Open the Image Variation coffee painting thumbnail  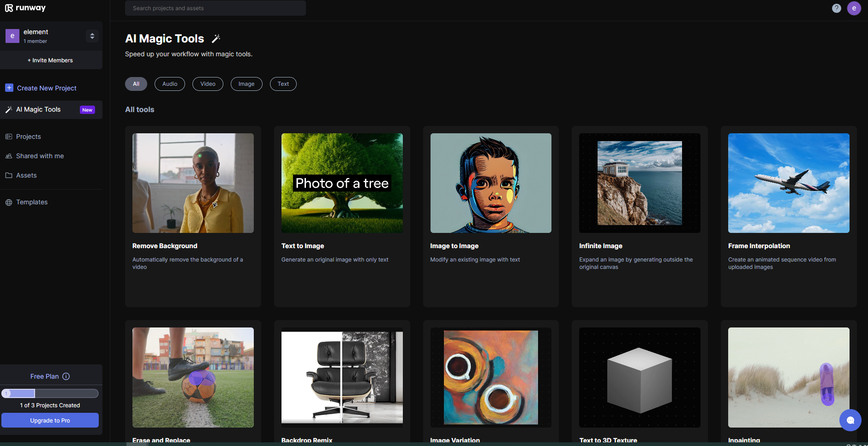click(x=491, y=377)
